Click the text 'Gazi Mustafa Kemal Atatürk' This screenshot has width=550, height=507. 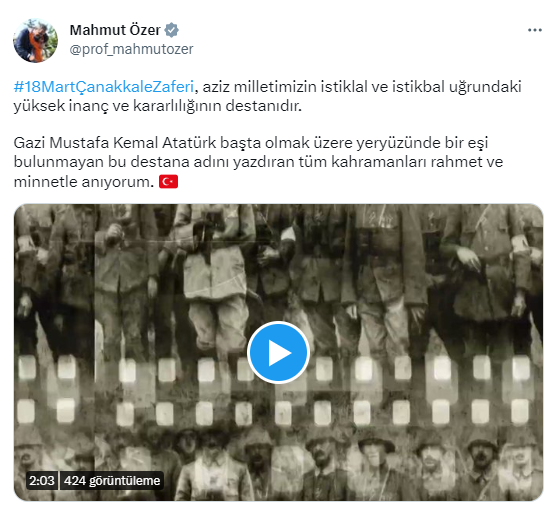click(x=115, y=143)
